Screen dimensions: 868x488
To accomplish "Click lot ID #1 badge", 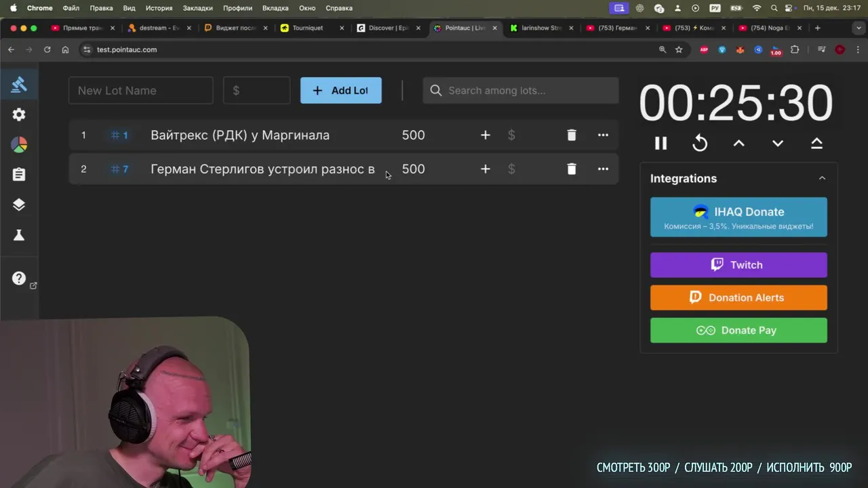I will click(119, 135).
